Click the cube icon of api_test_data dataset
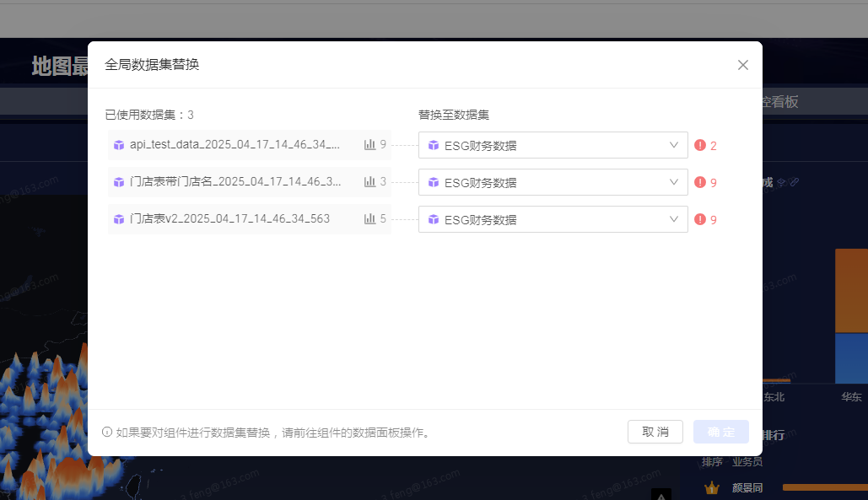This screenshot has width=868, height=500. 118,145
